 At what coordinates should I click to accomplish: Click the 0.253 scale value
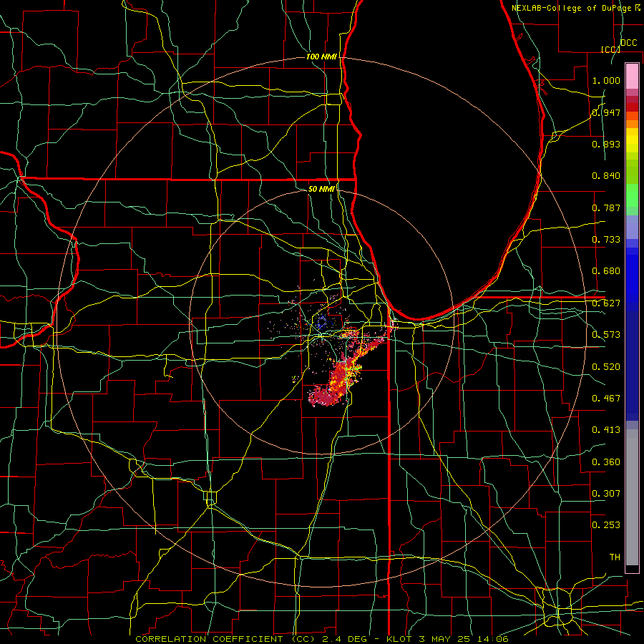(x=606, y=525)
